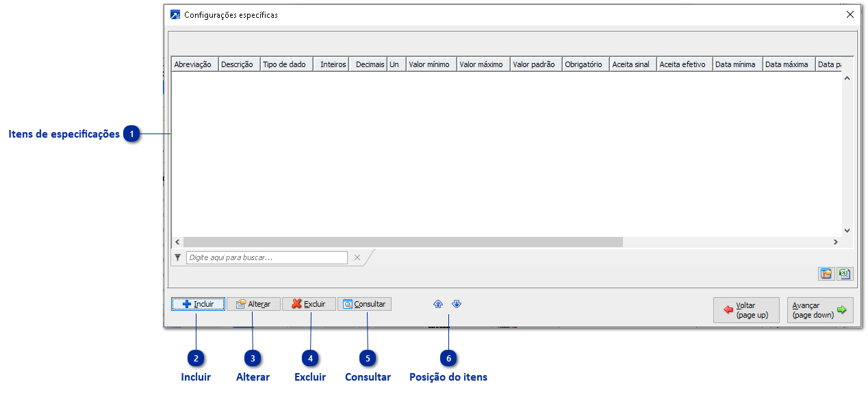Click the Configurações específicas title icon

175,14
